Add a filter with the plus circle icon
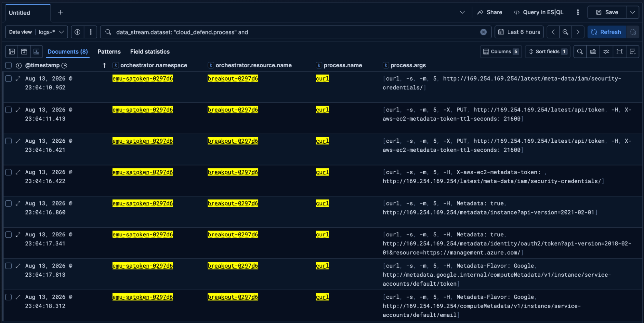644x323 pixels. [x=77, y=32]
